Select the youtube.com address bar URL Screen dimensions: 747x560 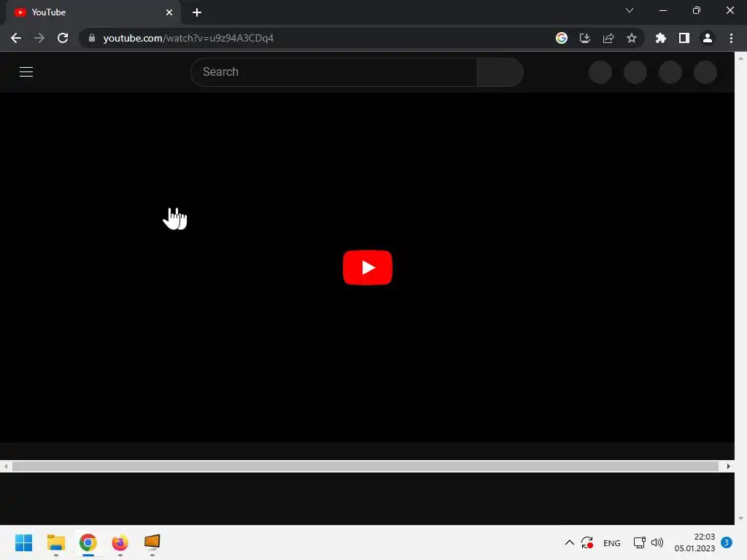(x=188, y=38)
